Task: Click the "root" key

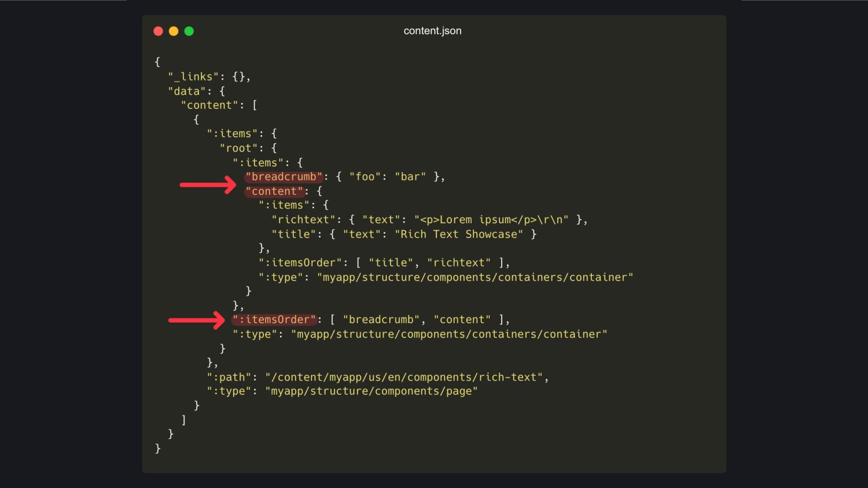Action: pyautogui.click(x=238, y=148)
